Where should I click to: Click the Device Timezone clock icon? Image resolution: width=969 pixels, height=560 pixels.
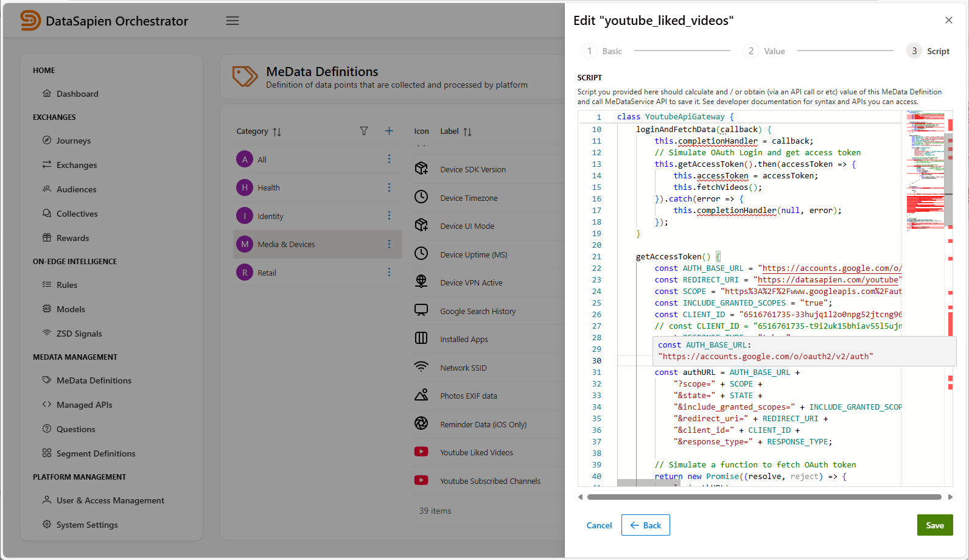[x=421, y=197]
